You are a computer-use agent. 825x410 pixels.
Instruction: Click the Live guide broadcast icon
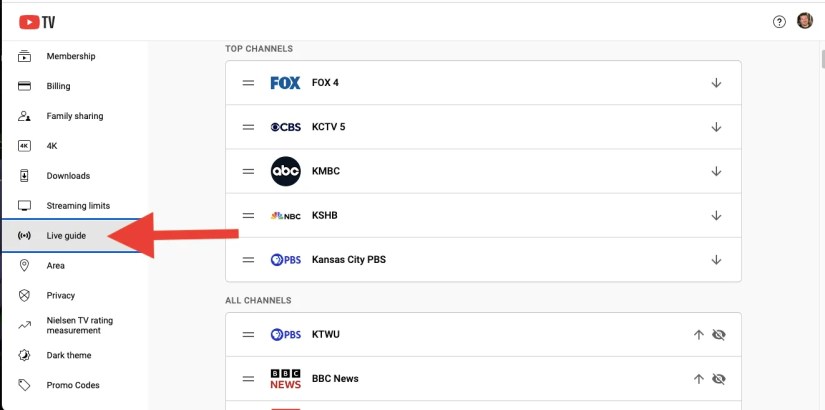pyautogui.click(x=24, y=235)
